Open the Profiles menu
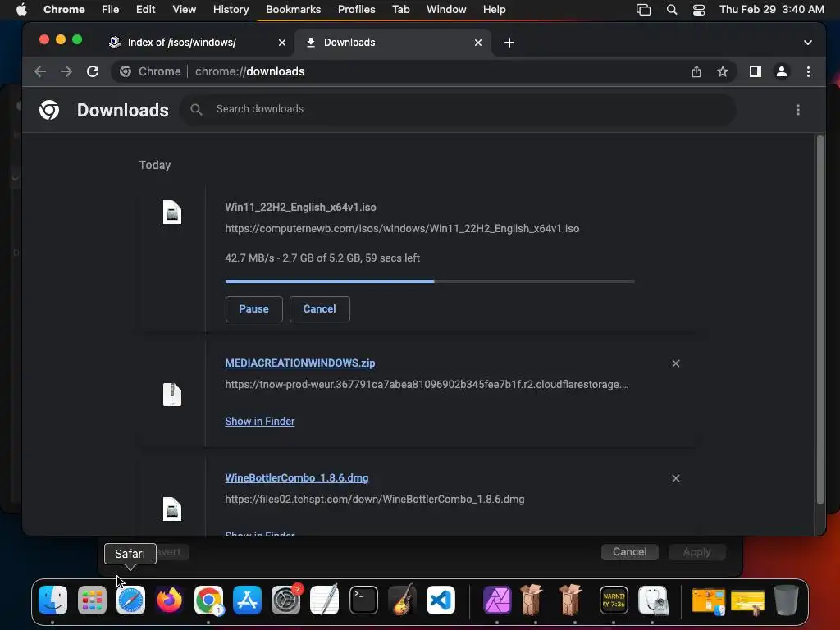The width and height of the screenshot is (840, 630). click(356, 10)
